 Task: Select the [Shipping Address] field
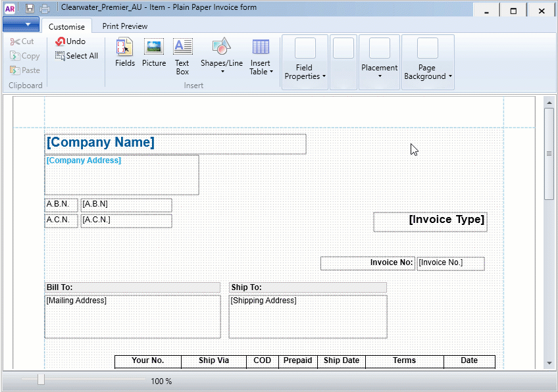[308, 316]
